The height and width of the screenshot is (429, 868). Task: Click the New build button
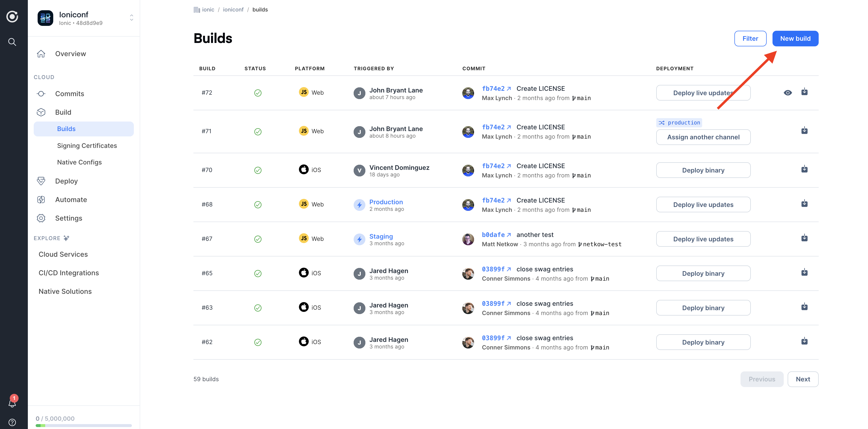795,38
